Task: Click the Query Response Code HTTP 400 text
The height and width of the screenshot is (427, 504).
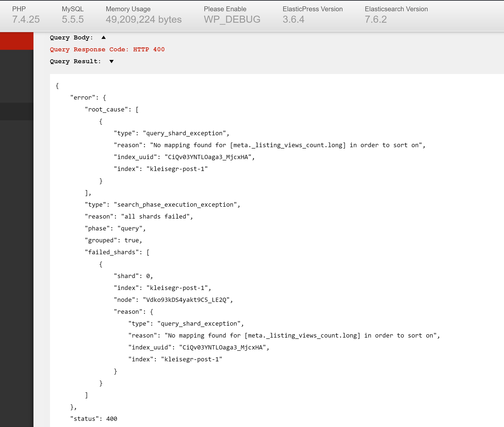Action: point(107,49)
